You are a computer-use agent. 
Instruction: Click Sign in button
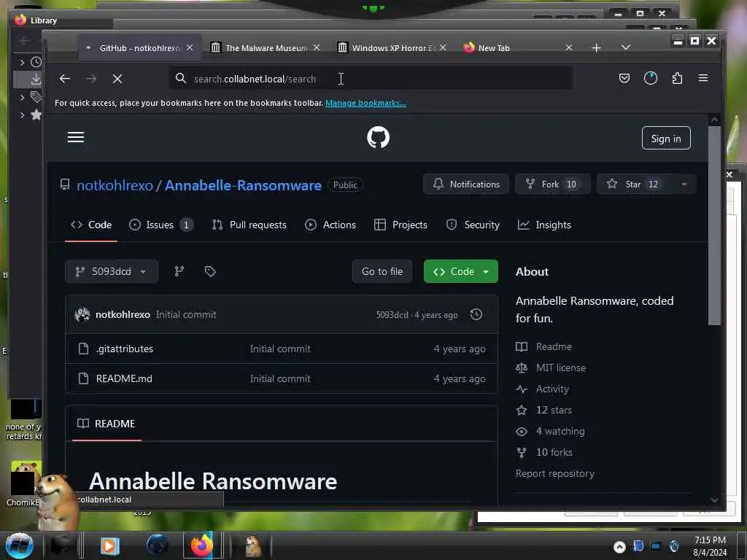666,138
